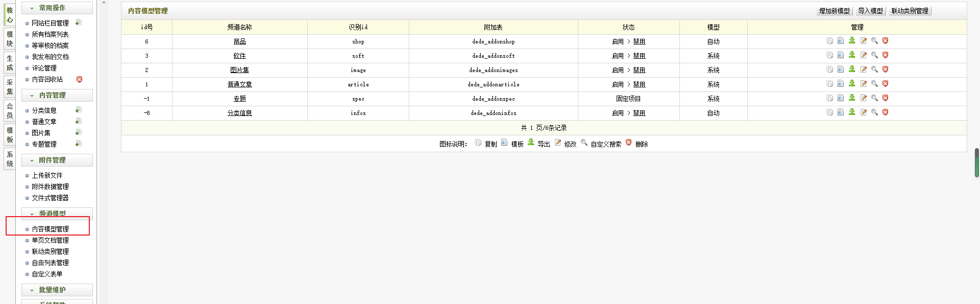
Task: Click 增加新模型 button
Action: [835, 11]
